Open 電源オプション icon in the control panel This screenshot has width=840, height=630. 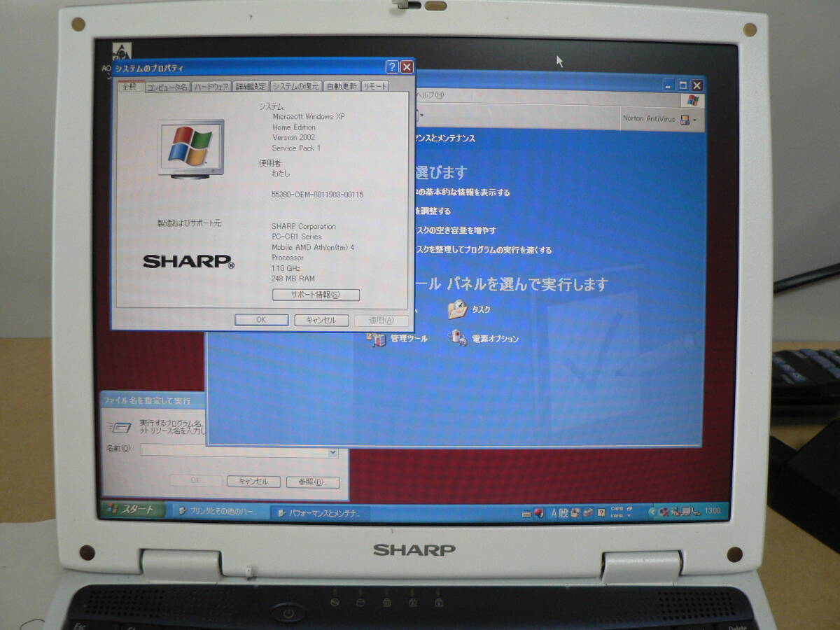(458, 338)
